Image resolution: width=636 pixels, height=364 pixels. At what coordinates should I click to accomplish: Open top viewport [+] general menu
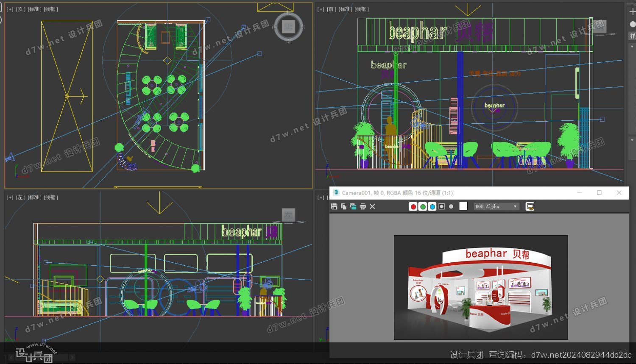tap(10, 9)
